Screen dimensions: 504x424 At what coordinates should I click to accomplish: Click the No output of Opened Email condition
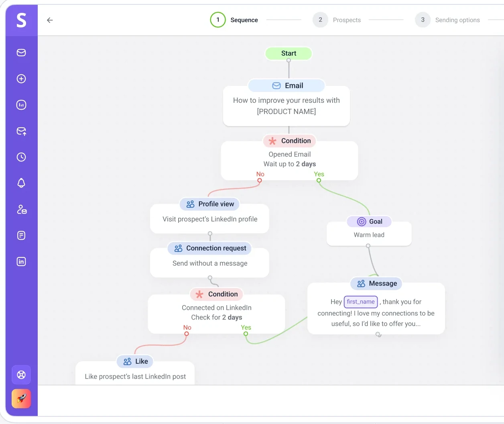pos(260,180)
